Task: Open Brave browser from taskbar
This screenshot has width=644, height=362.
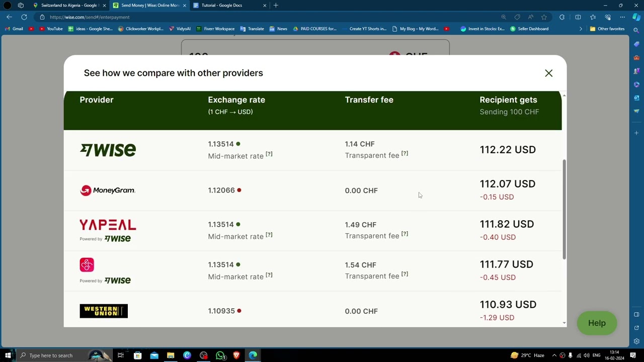Action: (x=236, y=355)
